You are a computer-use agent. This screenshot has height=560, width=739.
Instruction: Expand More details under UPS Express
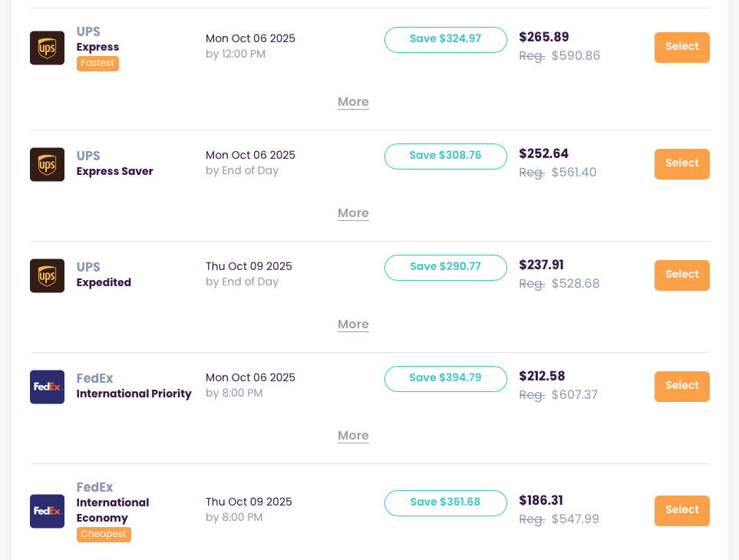pos(353,102)
